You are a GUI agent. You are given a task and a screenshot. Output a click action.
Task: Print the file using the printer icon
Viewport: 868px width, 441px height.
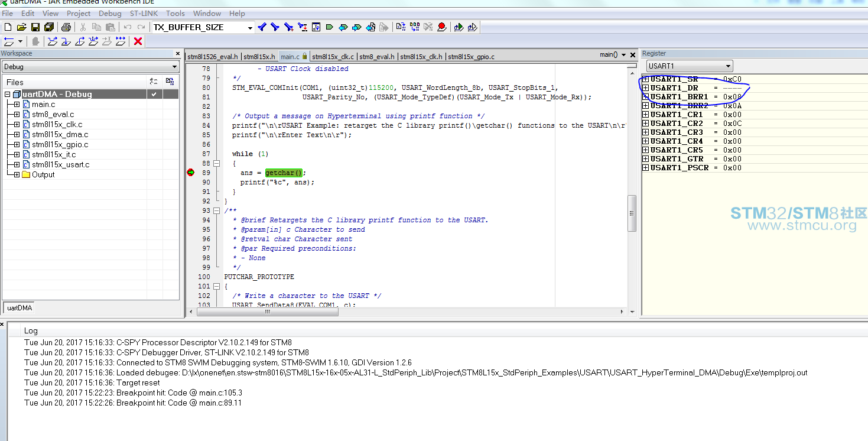(x=66, y=27)
